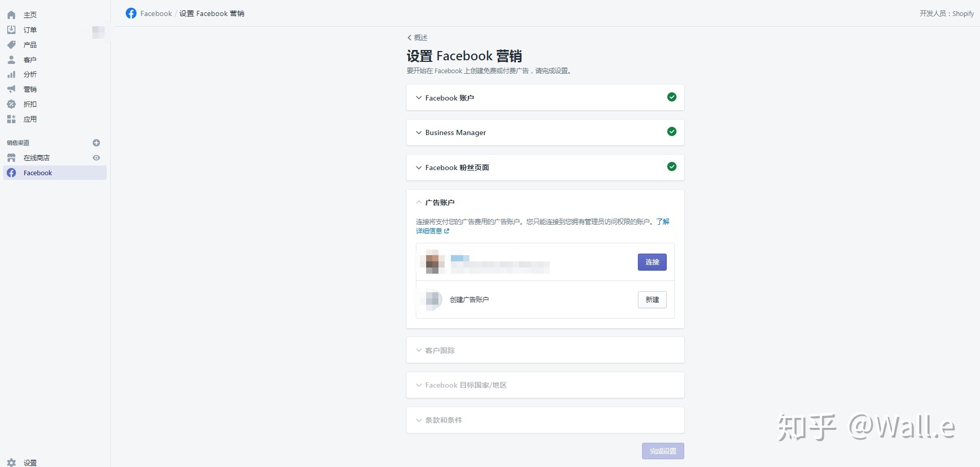Click the Facebook logo in the header breadcrumb
This screenshot has width=980, height=467.
(x=131, y=13)
